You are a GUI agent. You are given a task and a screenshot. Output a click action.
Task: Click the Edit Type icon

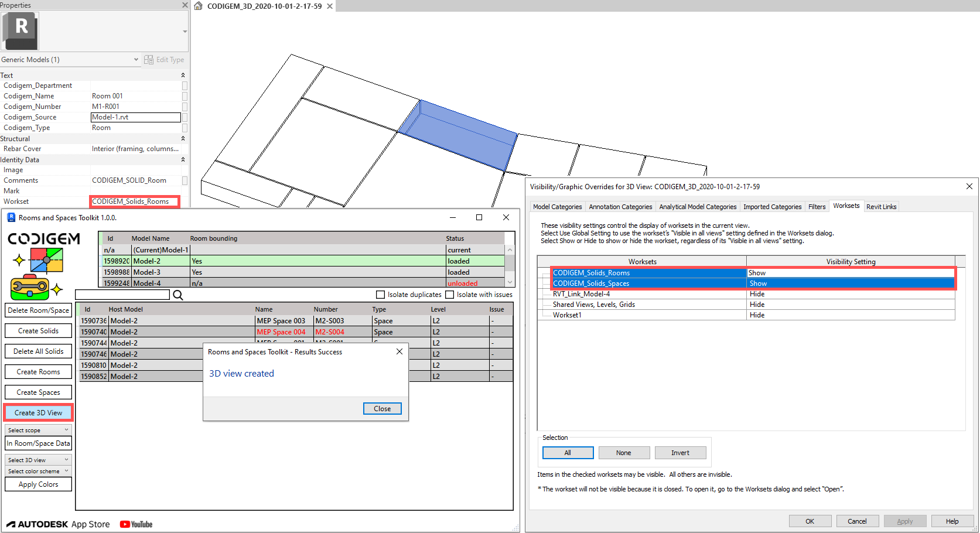click(149, 60)
